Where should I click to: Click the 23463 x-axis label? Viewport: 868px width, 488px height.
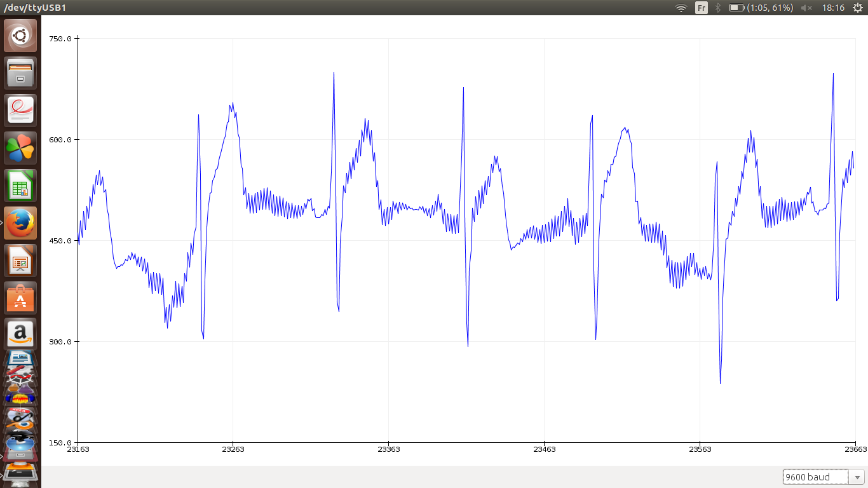(x=545, y=449)
